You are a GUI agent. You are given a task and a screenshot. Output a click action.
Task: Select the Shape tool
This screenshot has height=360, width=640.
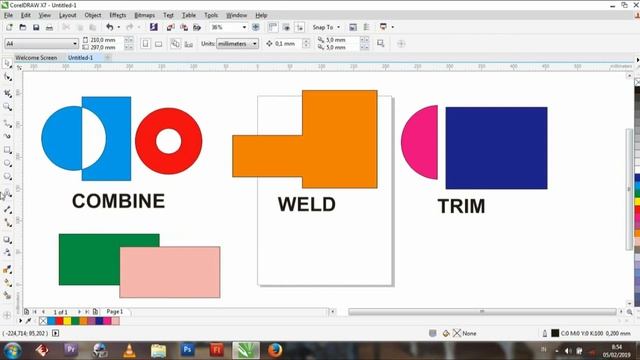click(x=7, y=77)
